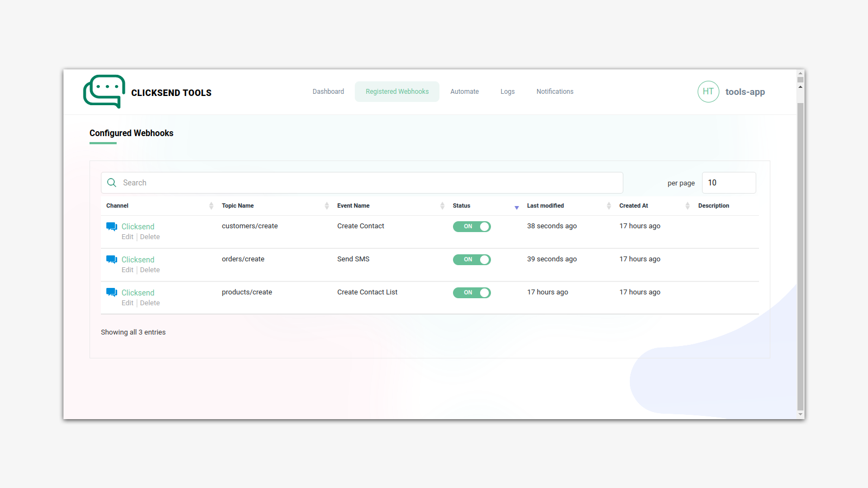Viewport: 868px width, 488px height.
Task: Turn off the Create Contact webhook
Action: tap(472, 227)
